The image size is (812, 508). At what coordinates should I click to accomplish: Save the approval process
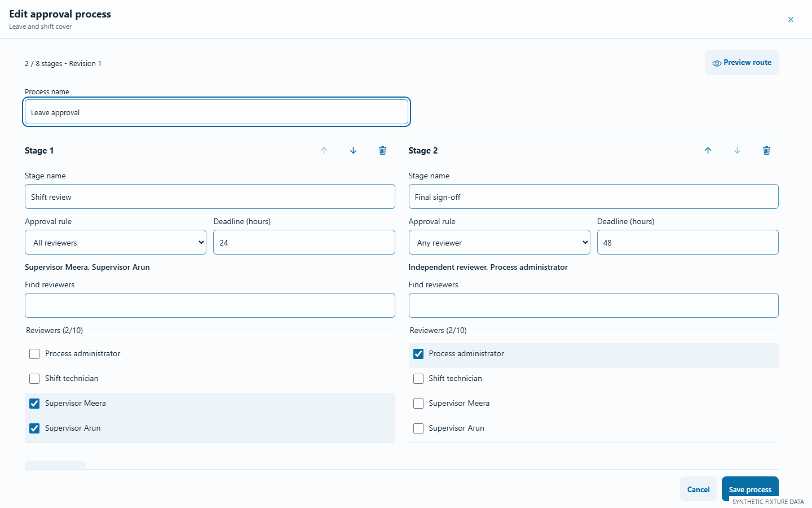tap(750, 489)
